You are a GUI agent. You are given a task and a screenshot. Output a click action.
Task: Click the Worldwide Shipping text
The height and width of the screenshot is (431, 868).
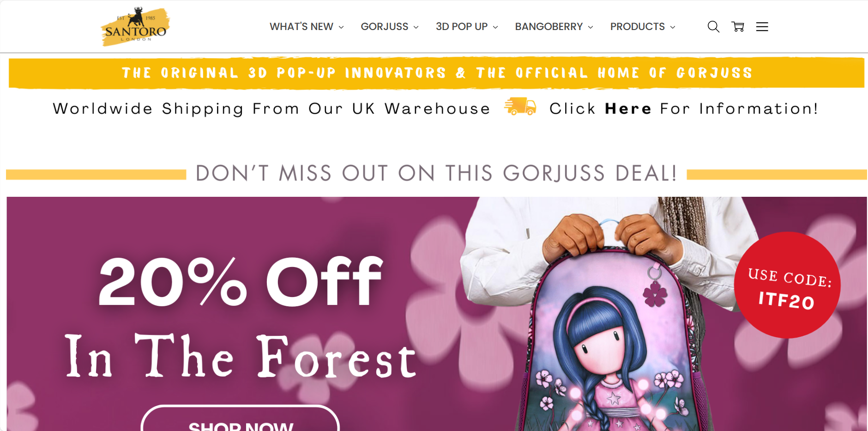coord(271,109)
